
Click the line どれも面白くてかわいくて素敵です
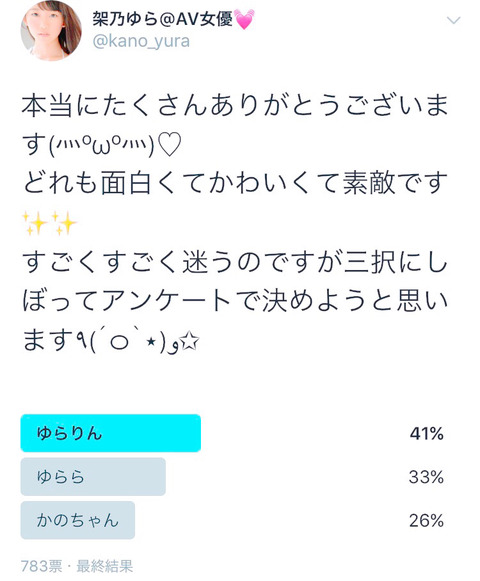235,183
